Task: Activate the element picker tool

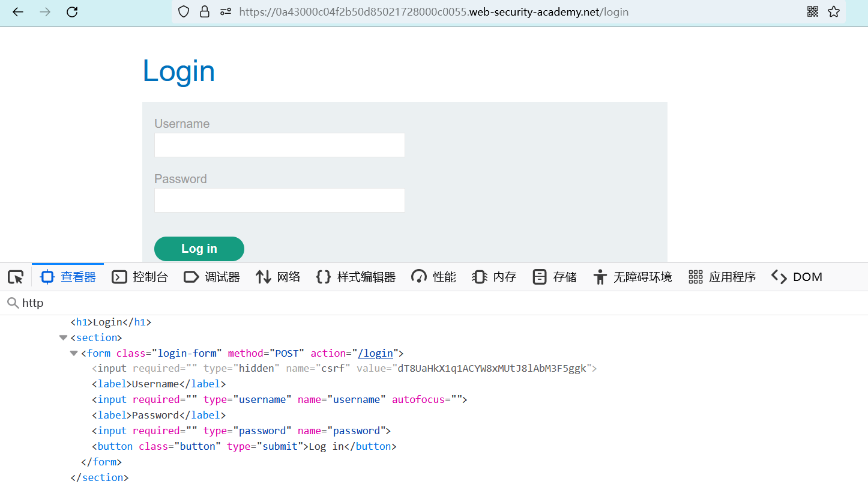Action: (x=16, y=277)
